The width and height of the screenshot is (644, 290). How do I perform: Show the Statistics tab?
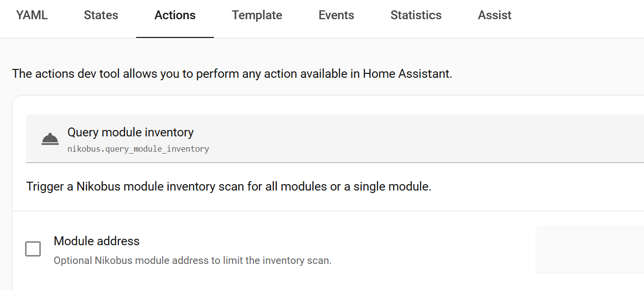point(416,15)
